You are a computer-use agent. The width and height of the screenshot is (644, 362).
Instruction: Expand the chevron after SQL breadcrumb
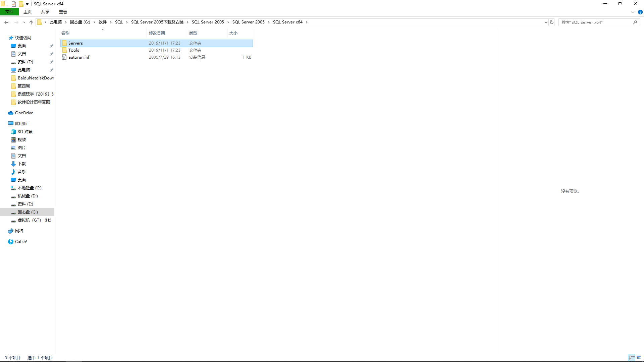[127, 22]
